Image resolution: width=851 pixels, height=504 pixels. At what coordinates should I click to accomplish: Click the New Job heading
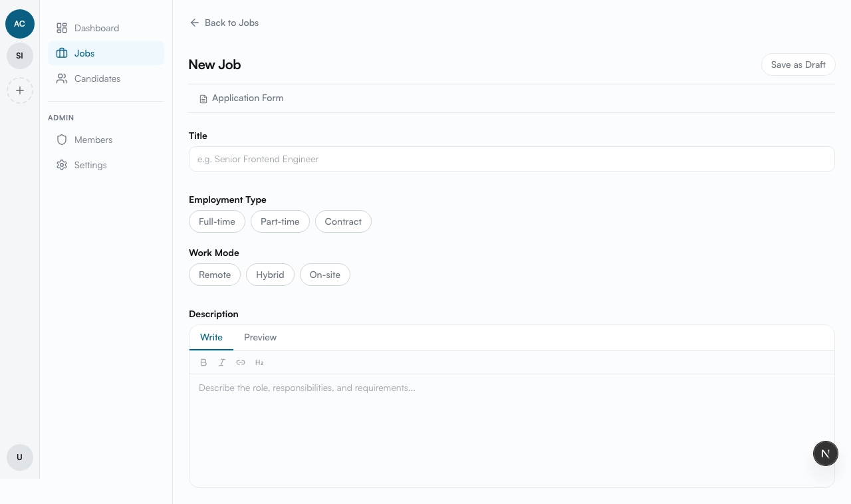point(215,64)
